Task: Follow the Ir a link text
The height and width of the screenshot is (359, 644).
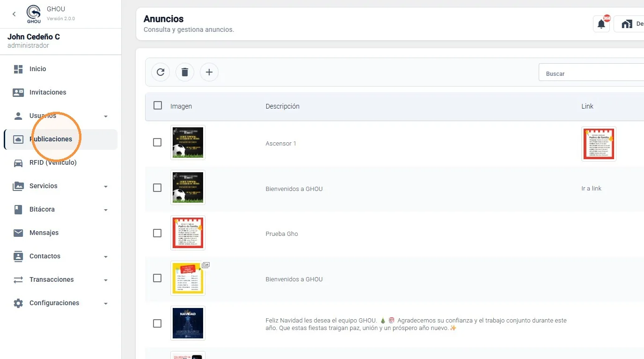Action: coord(592,188)
